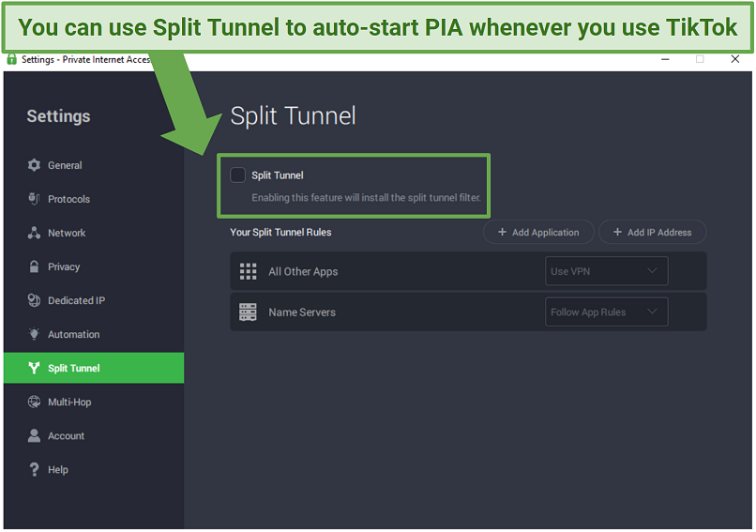Click the Add IP Address button
This screenshot has height=532, width=756.
[652, 232]
